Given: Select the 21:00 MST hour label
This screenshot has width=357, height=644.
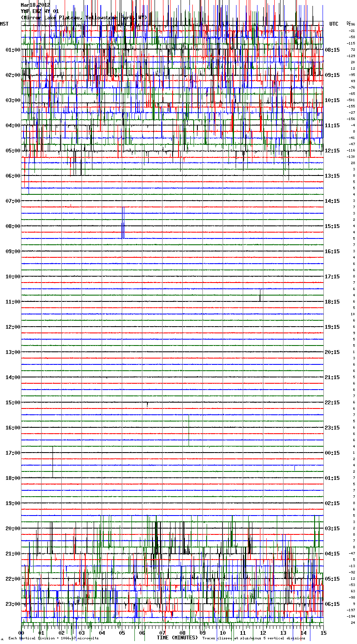Looking at the screenshot, I should tap(13, 554).
